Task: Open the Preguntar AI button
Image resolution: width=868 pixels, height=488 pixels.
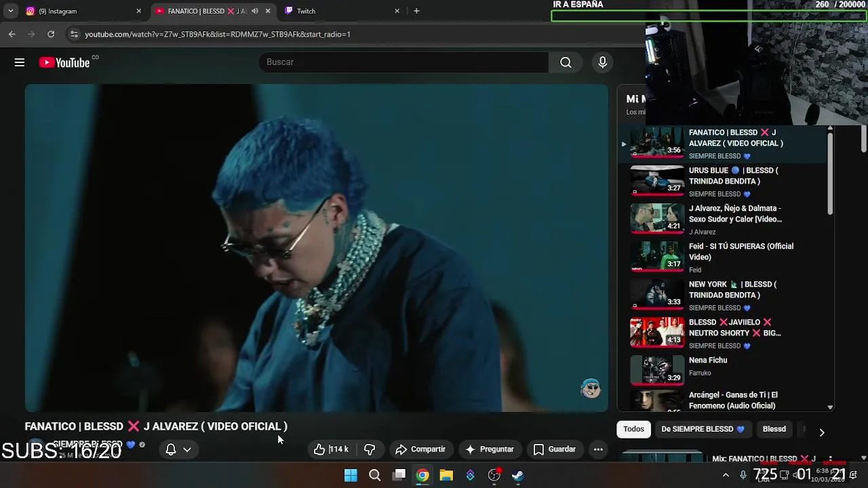Action: [489, 449]
